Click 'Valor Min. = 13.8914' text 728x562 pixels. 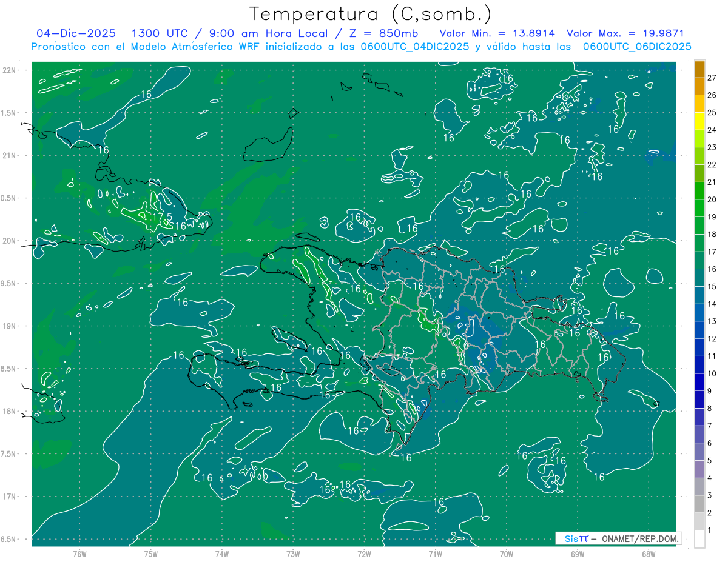[498, 33]
